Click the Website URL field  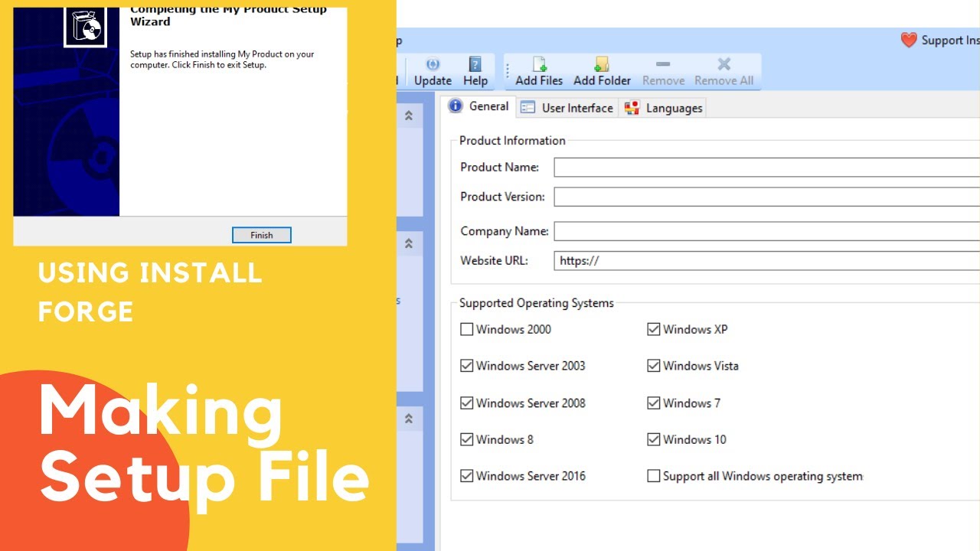(766, 261)
